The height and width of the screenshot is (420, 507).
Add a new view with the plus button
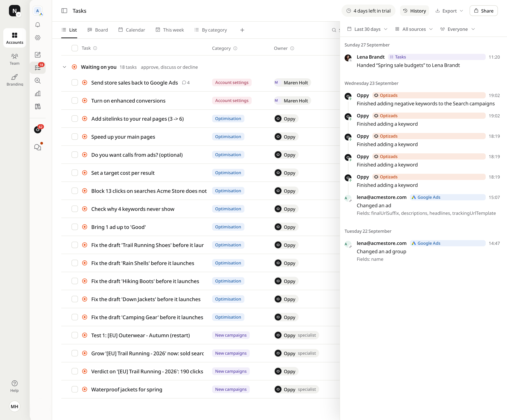(x=242, y=30)
